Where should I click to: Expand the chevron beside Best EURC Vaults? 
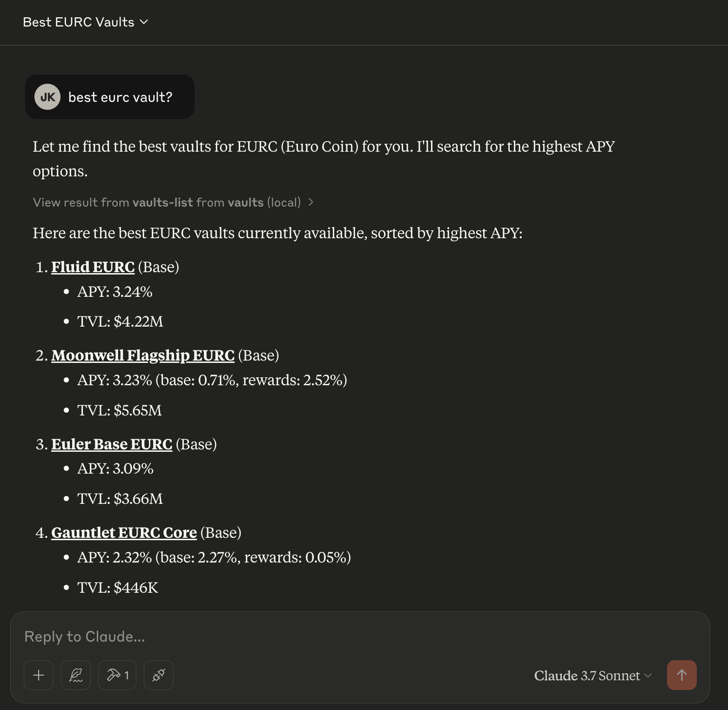click(x=144, y=22)
